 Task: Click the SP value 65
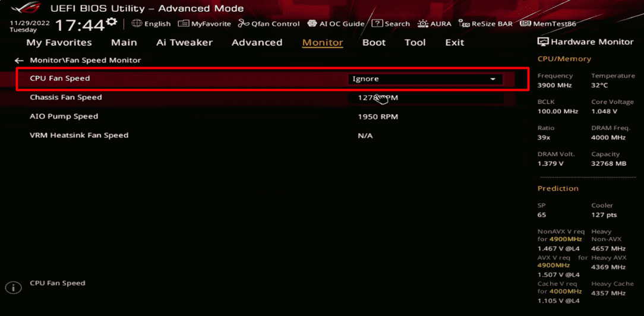click(x=541, y=215)
